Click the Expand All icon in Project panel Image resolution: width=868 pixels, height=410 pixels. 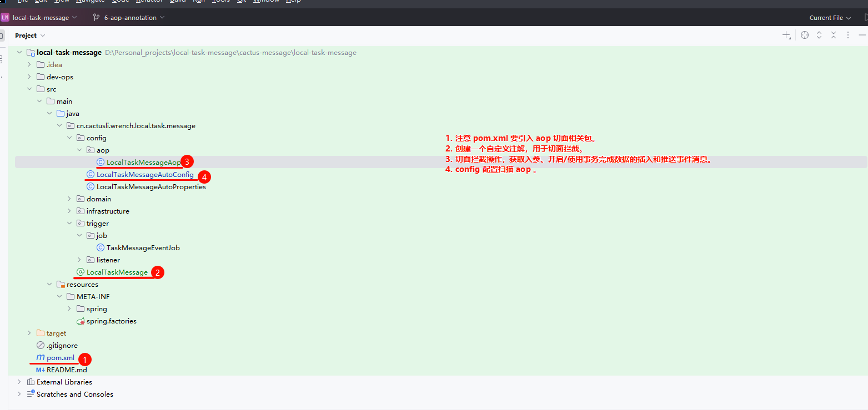pyautogui.click(x=819, y=36)
